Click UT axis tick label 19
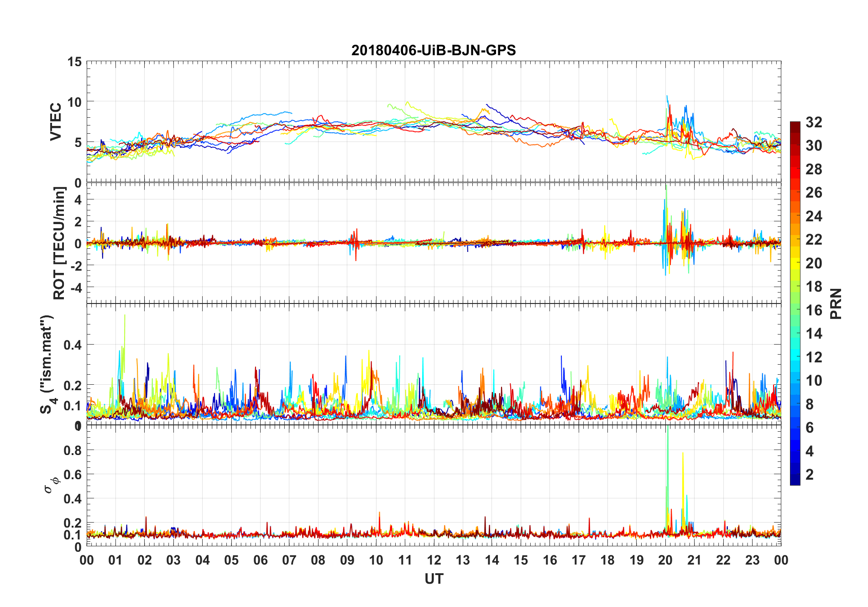This screenshot has height=607, width=868. click(637, 560)
